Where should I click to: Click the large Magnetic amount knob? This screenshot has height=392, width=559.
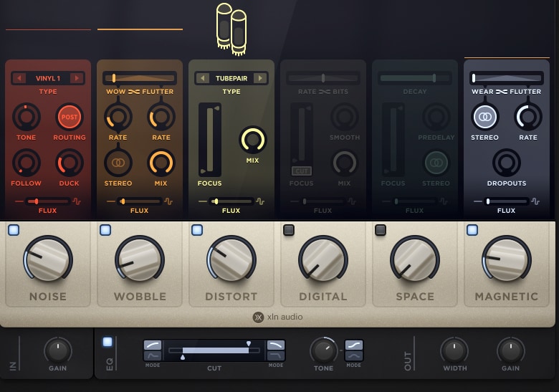(507, 259)
